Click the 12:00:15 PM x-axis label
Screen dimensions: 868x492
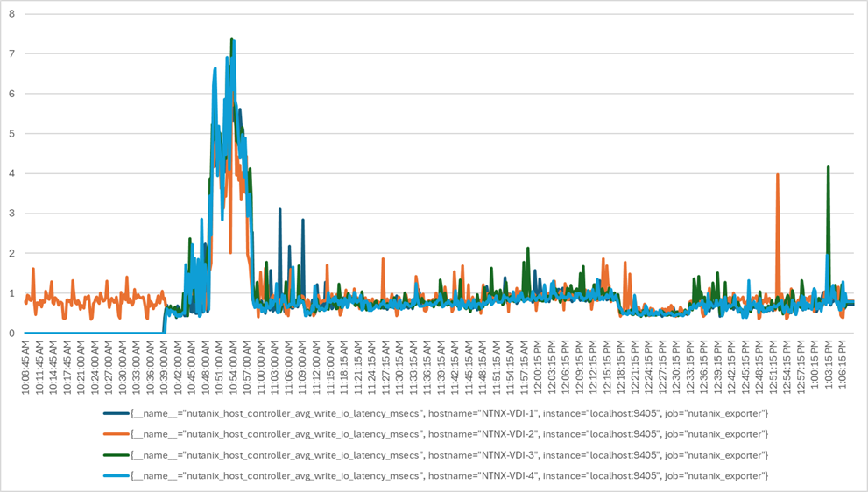(538, 367)
